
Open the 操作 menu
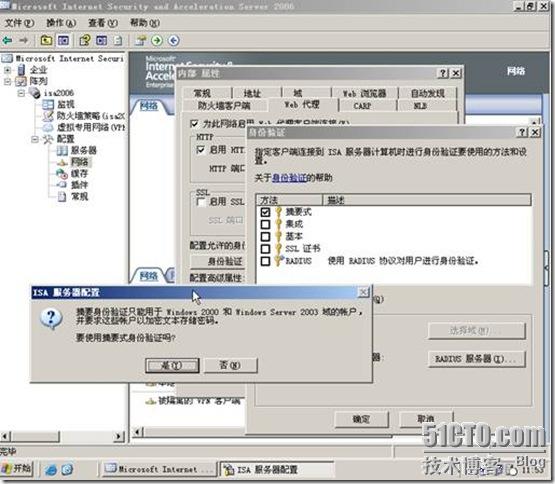[x=61, y=23]
